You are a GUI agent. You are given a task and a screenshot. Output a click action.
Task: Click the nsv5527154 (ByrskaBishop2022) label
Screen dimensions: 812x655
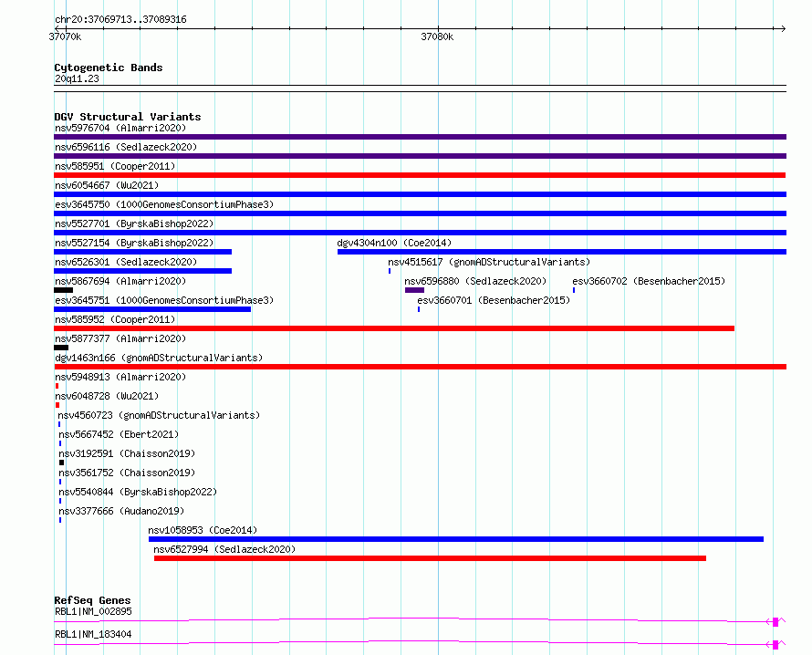point(134,243)
